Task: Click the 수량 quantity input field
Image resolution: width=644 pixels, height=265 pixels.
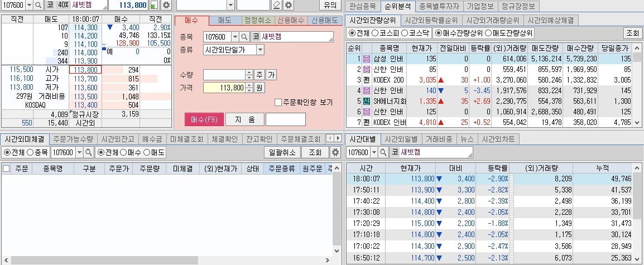Action: [x=224, y=75]
